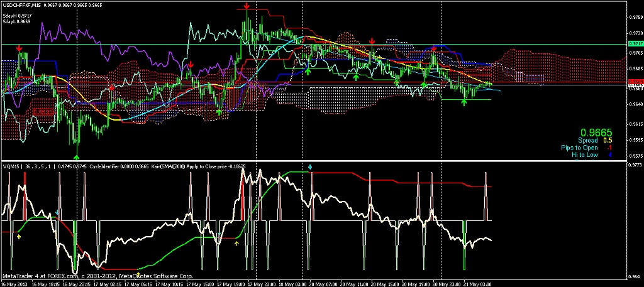Click the Kairi(SMA(200)) indicator label
The width and height of the screenshot is (644, 287).
click(169, 166)
